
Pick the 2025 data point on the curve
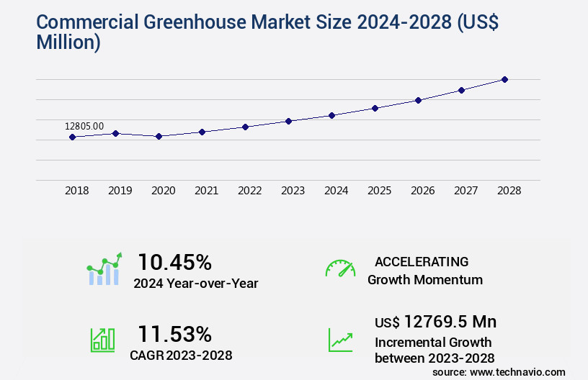(x=375, y=108)
